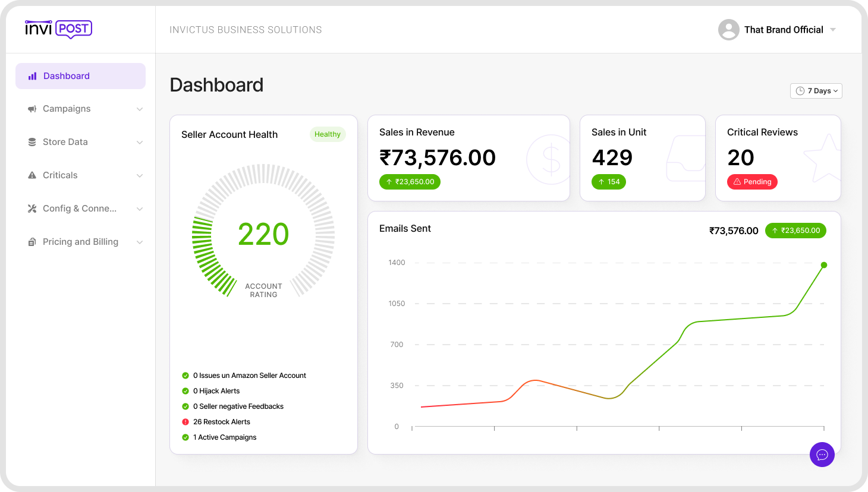This screenshot has width=868, height=492.
Task: Click the red Restock Alerts status indicator
Action: click(x=185, y=422)
